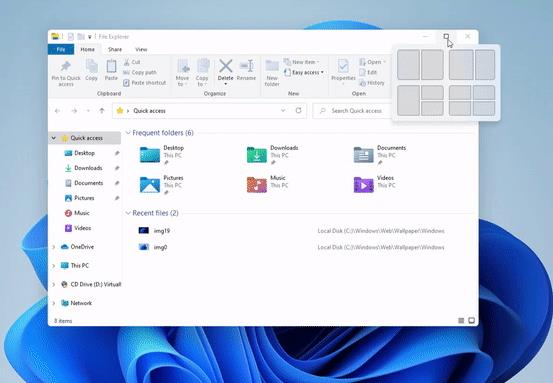Image resolution: width=553 pixels, height=383 pixels.
Task: Select Pictures in navigation pane
Action: pyautogui.click(x=84, y=198)
